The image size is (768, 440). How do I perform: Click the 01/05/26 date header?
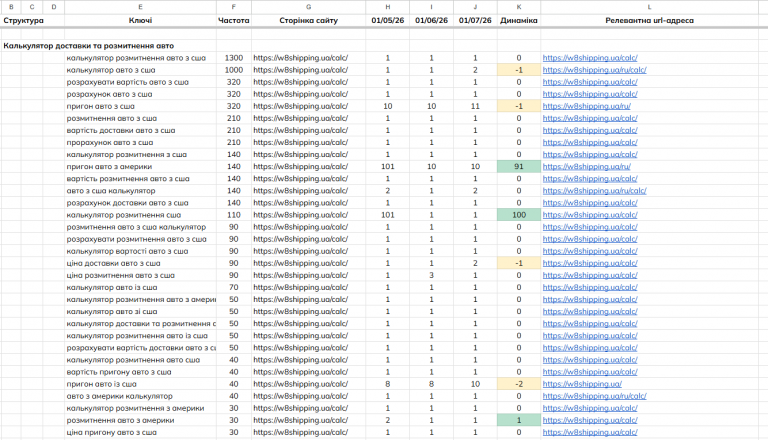387,21
